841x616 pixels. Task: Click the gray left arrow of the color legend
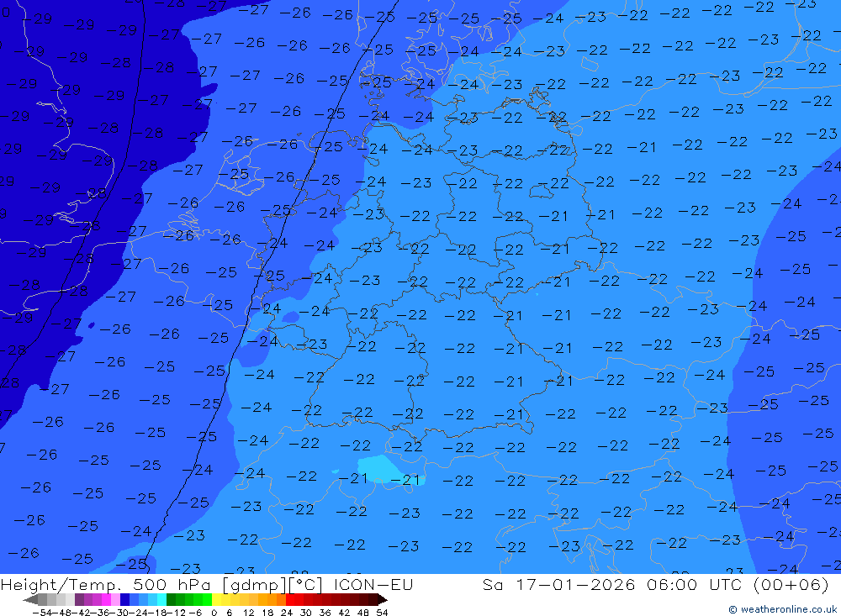[30, 599]
